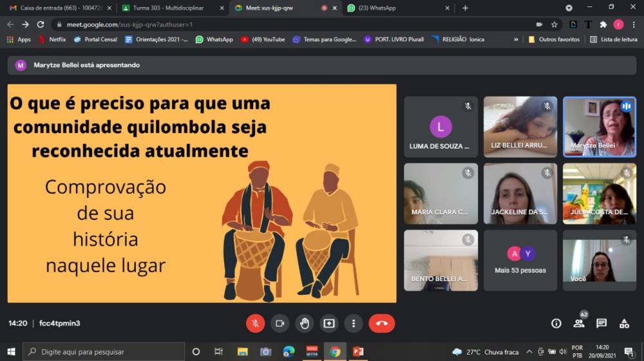Image resolution: width=644 pixels, height=361 pixels.
Task: Open more options three-dot menu
Action: 354,323
